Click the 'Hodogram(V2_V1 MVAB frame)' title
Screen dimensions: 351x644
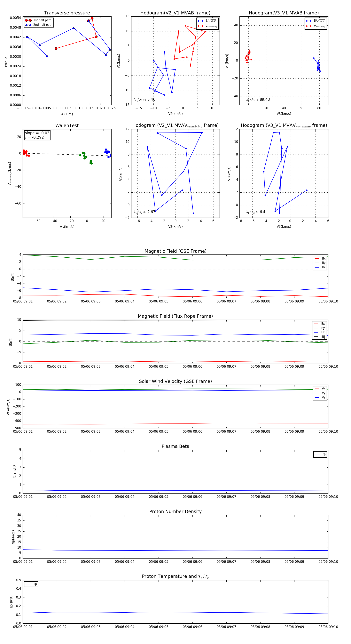(175, 13)
